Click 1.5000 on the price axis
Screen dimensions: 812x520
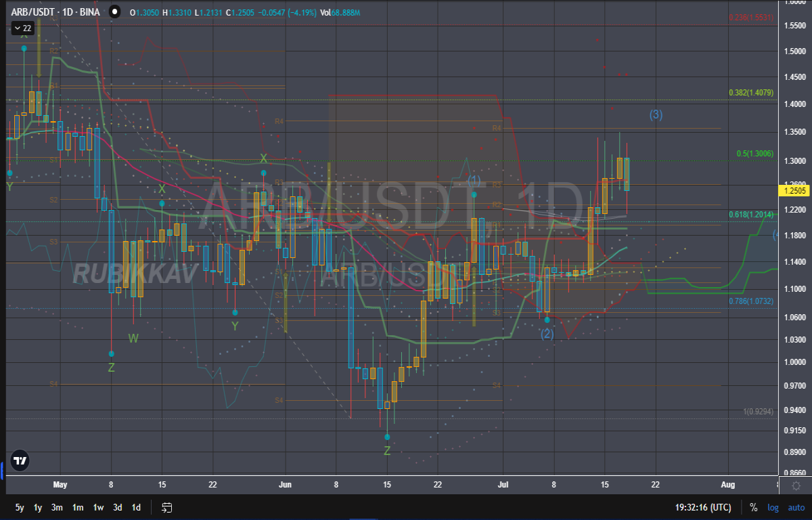pos(794,51)
